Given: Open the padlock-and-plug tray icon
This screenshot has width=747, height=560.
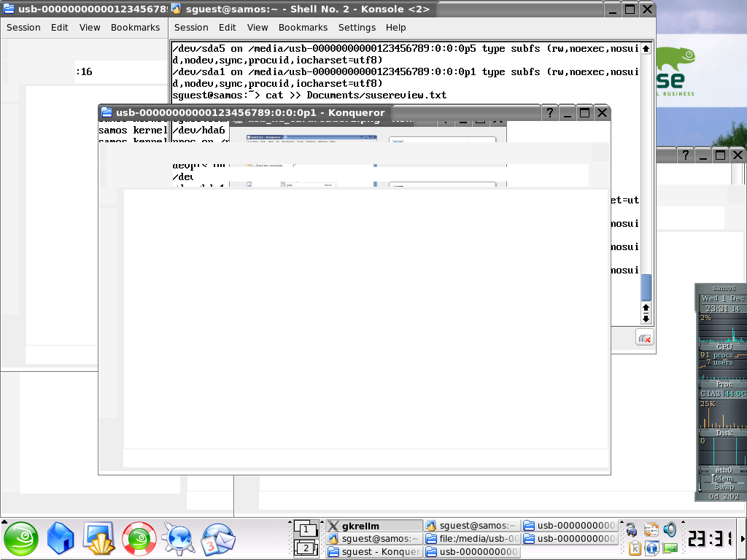Looking at the screenshot, I should tap(632, 529).
